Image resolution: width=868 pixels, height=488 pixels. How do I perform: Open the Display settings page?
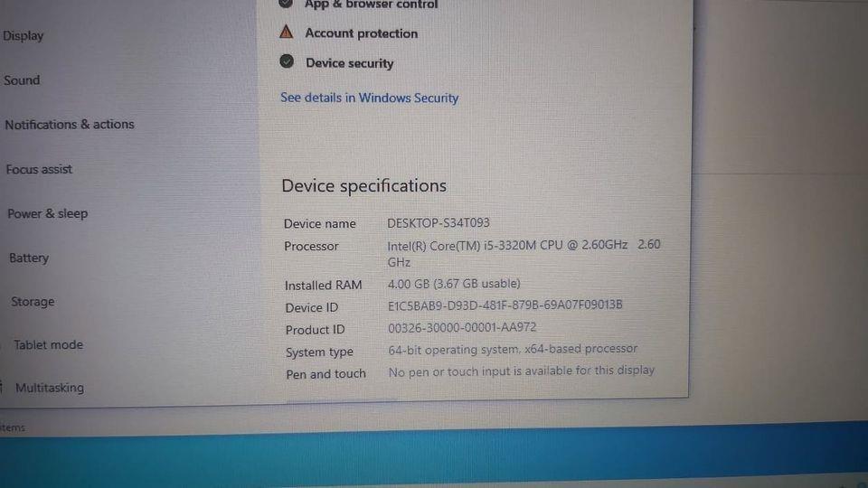coord(23,36)
